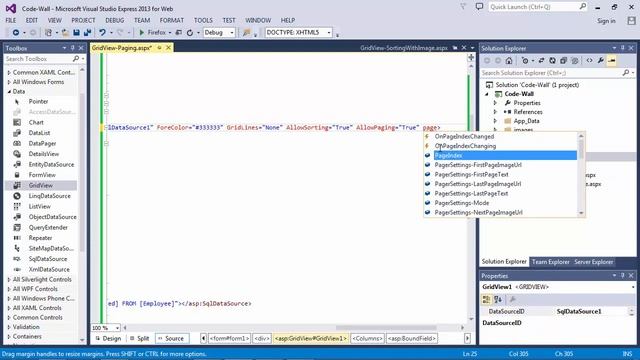Image resolution: width=640 pixels, height=360 pixels.
Task: Switch to Design view
Action: click(108, 339)
